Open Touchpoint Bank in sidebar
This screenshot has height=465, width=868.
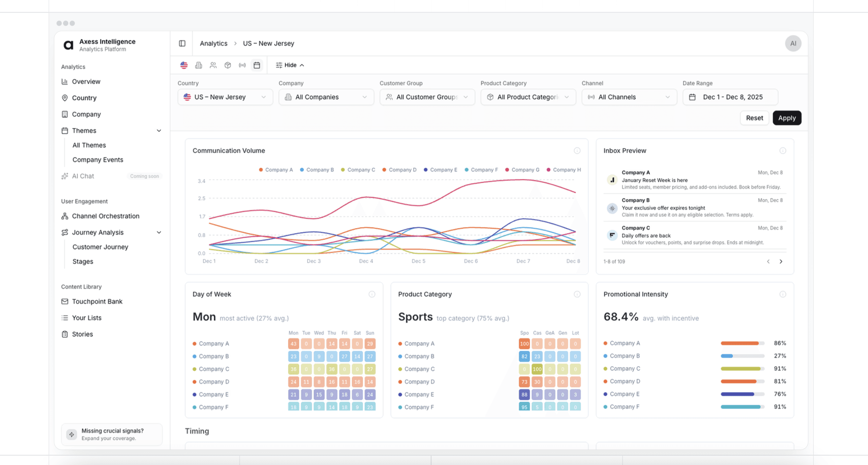pos(97,301)
